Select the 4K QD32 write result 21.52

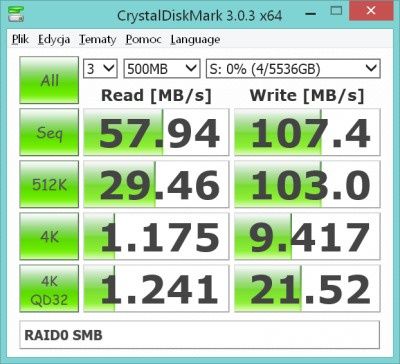[x=307, y=289]
